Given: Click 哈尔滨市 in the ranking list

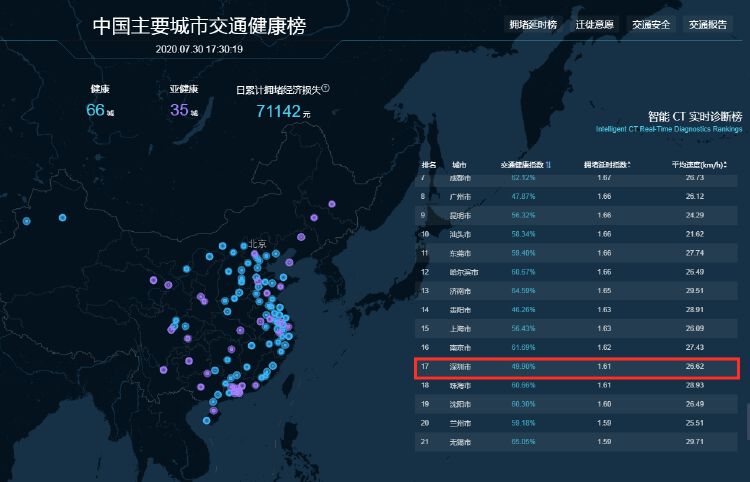Looking at the screenshot, I should [463, 271].
